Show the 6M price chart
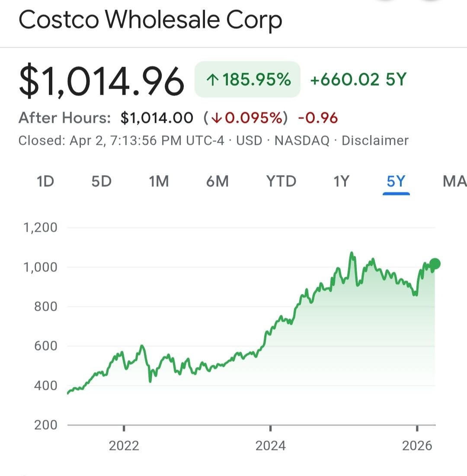 coord(218,182)
